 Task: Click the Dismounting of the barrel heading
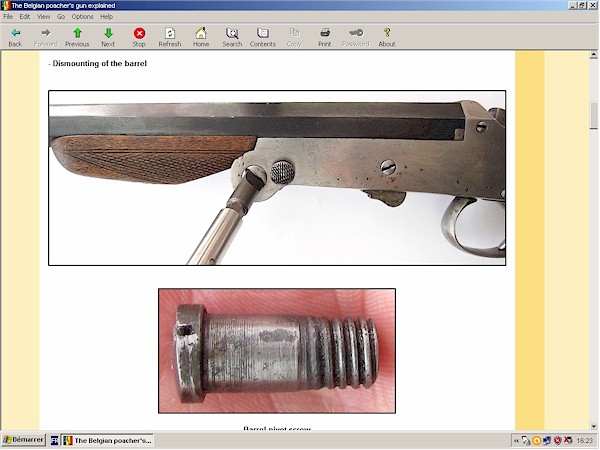99,64
